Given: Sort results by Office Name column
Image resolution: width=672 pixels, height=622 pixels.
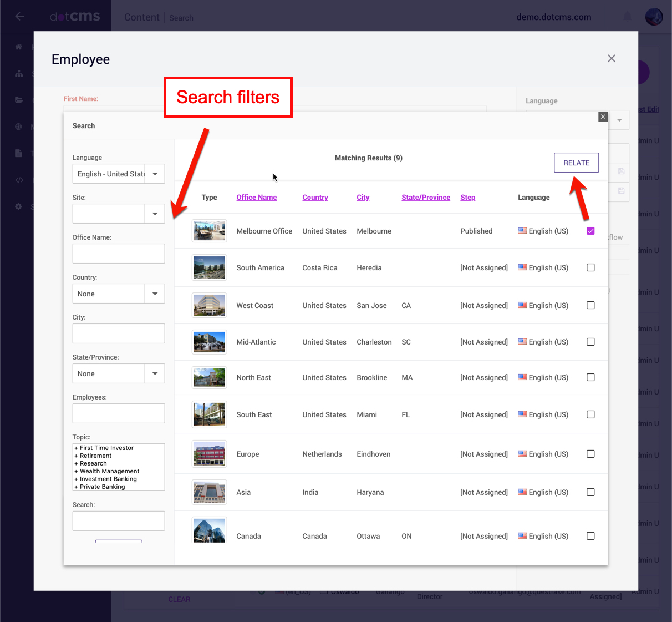Looking at the screenshot, I should click(256, 198).
